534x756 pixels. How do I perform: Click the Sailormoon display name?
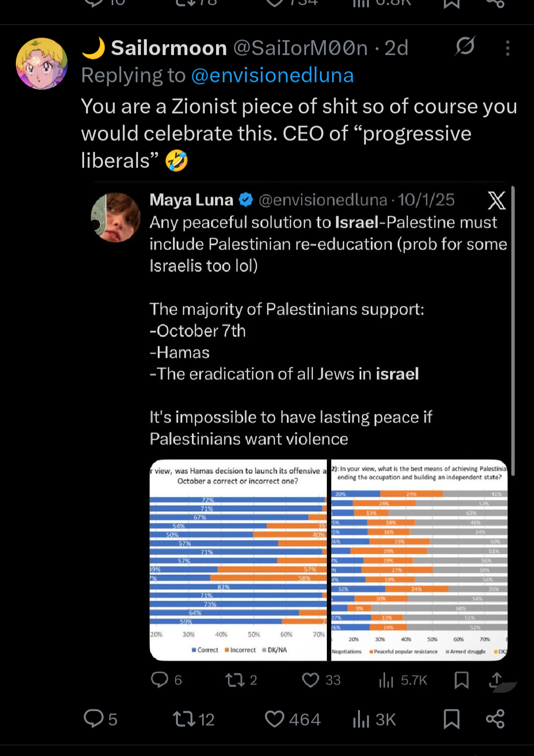pos(169,48)
